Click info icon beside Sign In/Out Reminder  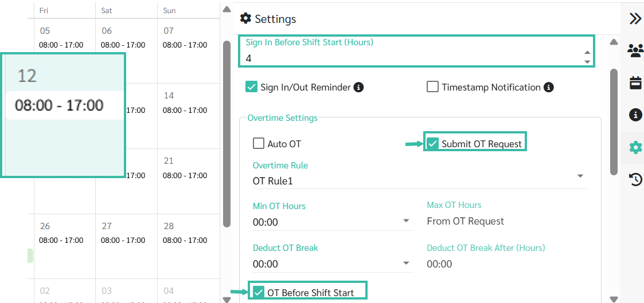coord(359,87)
